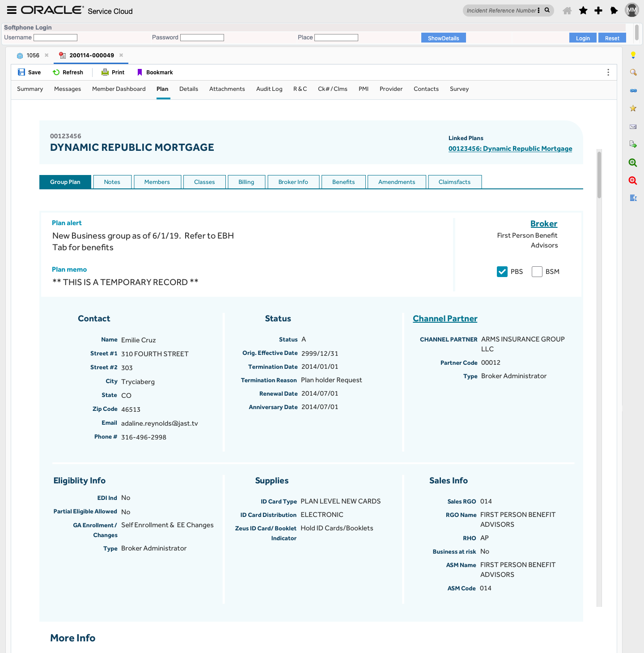Check the BSM checkbox
Image resolution: width=644 pixels, height=653 pixels.
537,272
